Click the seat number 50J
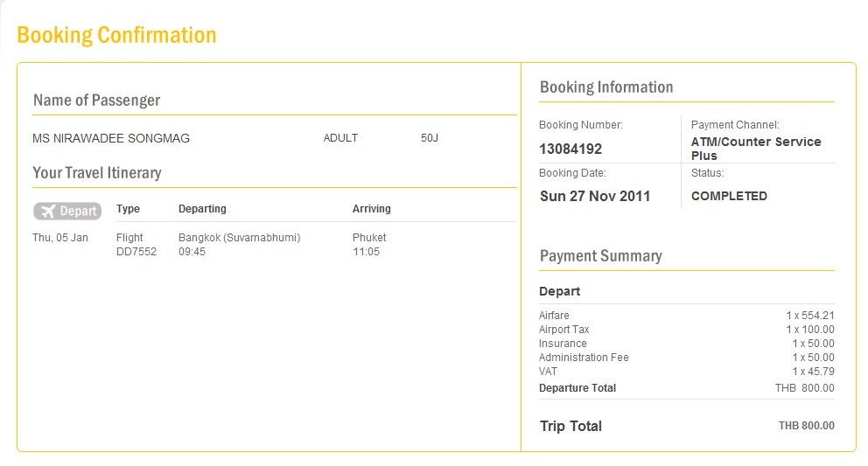Image resolution: width=868 pixels, height=466 pixels. click(x=430, y=138)
